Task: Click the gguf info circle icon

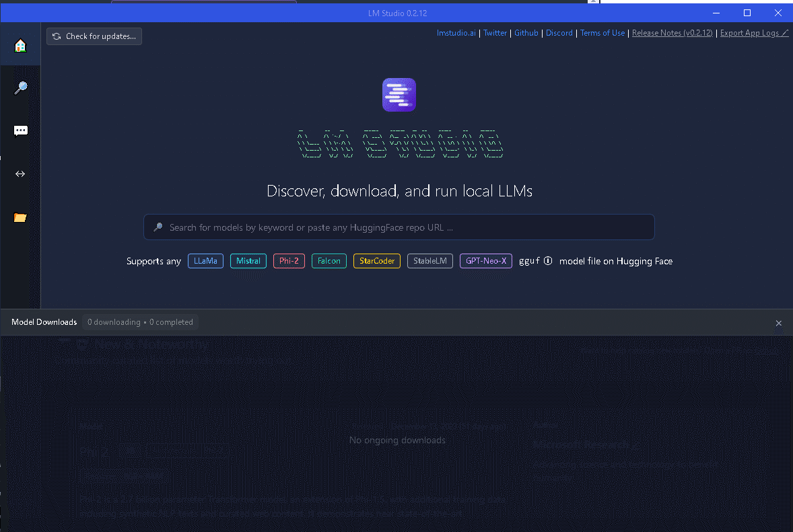Action: click(x=548, y=261)
